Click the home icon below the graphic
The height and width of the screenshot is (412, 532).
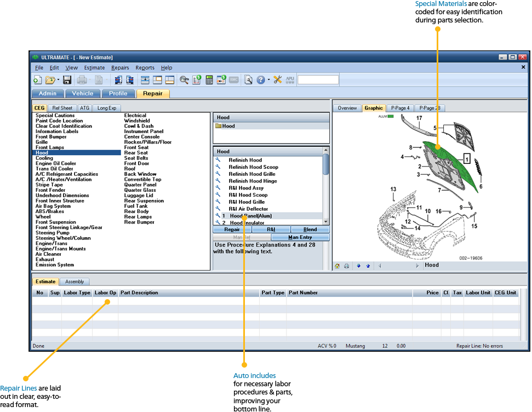point(337,266)
